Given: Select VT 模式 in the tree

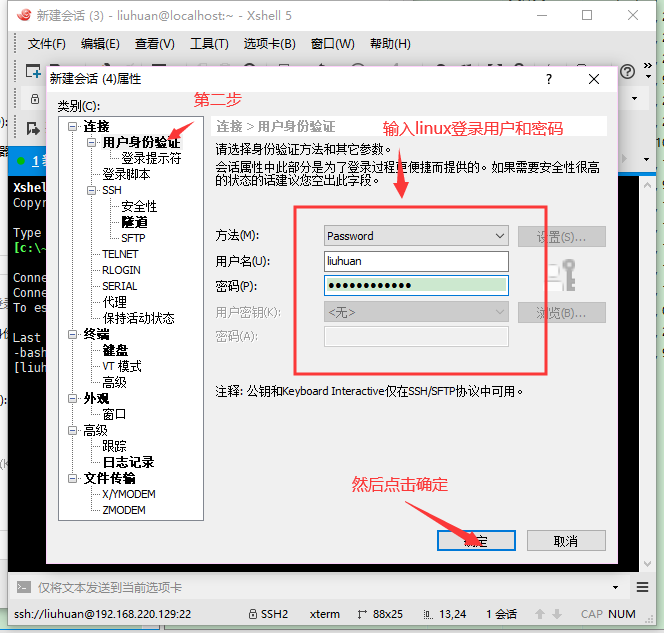Looking at the screenshot, I should (122, 366).
